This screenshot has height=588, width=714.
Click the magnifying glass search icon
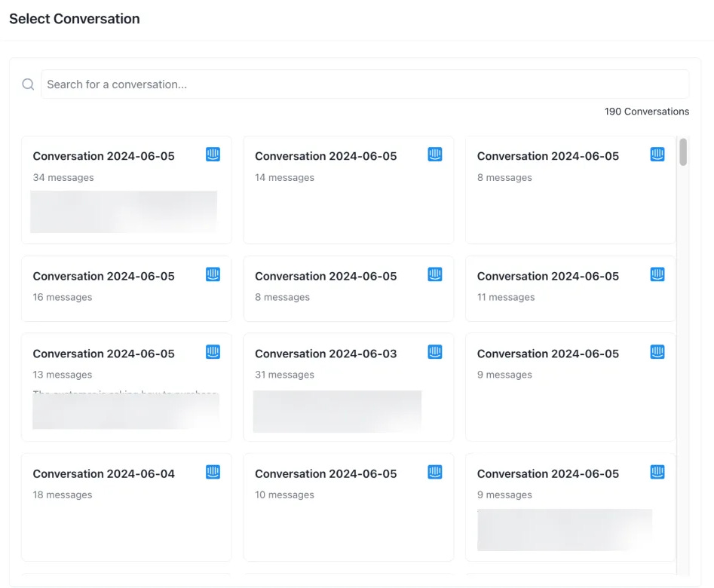coord(28,84)
